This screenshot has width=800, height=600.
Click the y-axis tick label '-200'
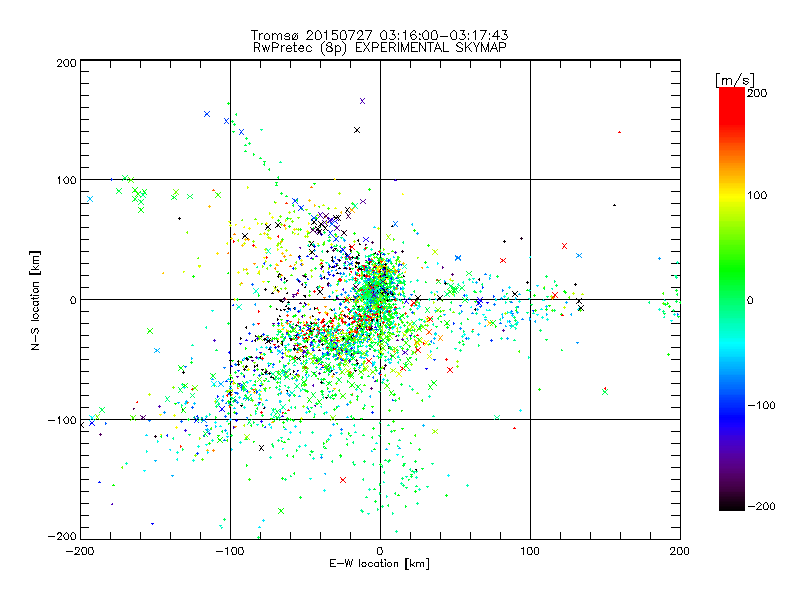point(62,536)
